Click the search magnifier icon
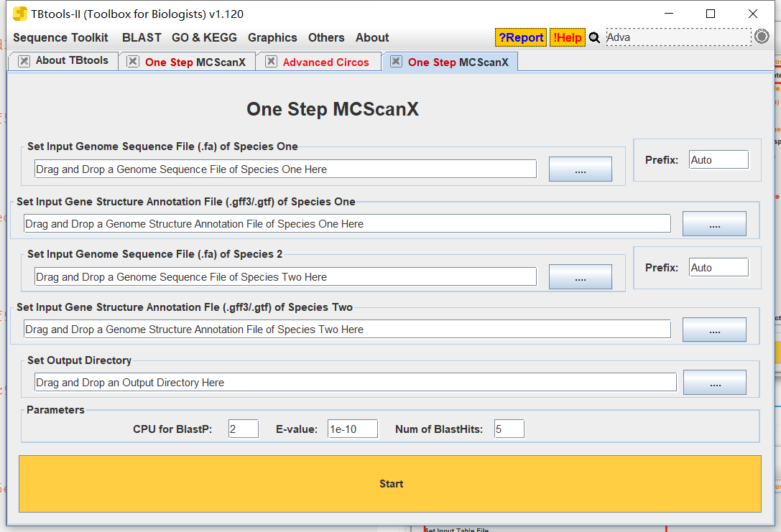The width and height of the screenshot is (781, 532). tap(594, 38)
